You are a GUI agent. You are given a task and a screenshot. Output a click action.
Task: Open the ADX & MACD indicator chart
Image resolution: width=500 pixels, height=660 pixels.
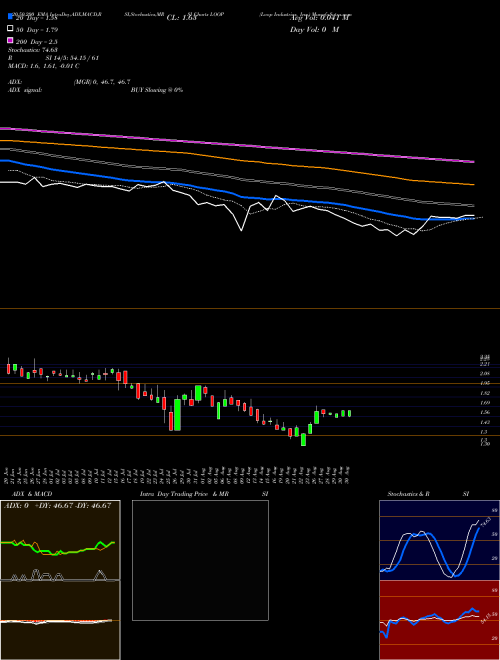coord(60,580)
